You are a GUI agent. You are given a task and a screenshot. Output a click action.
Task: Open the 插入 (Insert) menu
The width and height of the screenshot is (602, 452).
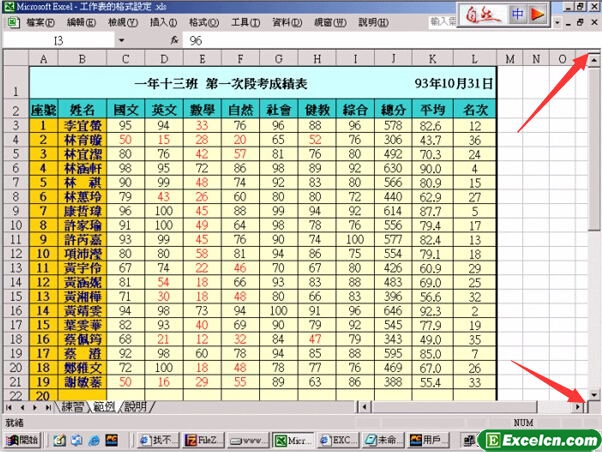coord(163,22)
